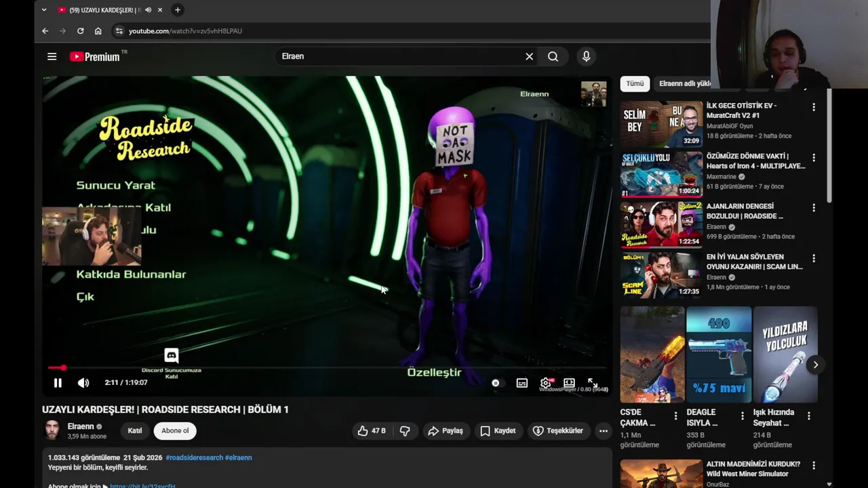This screenshot has height=488, width=868.
Task: Open the #roadsideresearch hashtag
Action: tap(195, 457)
